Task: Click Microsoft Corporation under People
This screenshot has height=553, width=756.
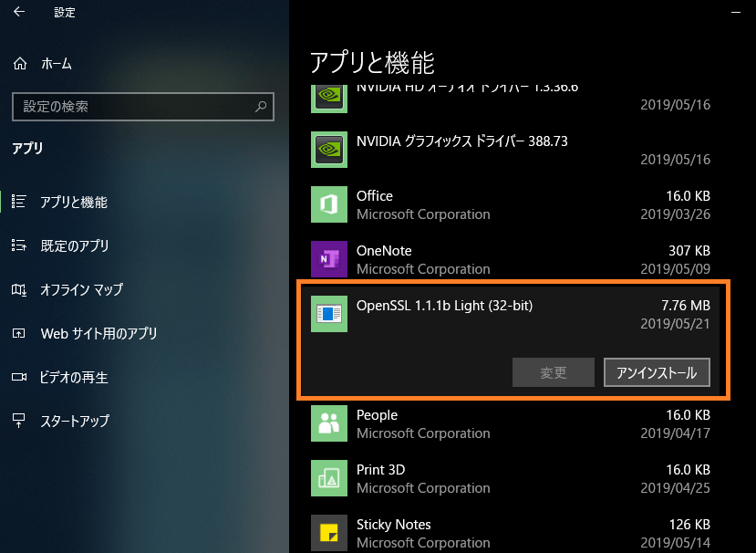Action: pyautogui.click(x=423, y=433)
